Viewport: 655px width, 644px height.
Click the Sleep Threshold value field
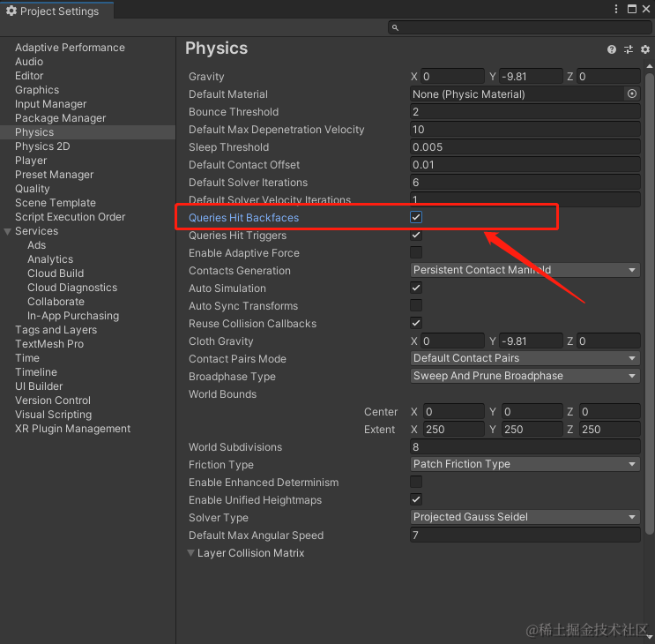click(525, 147)
